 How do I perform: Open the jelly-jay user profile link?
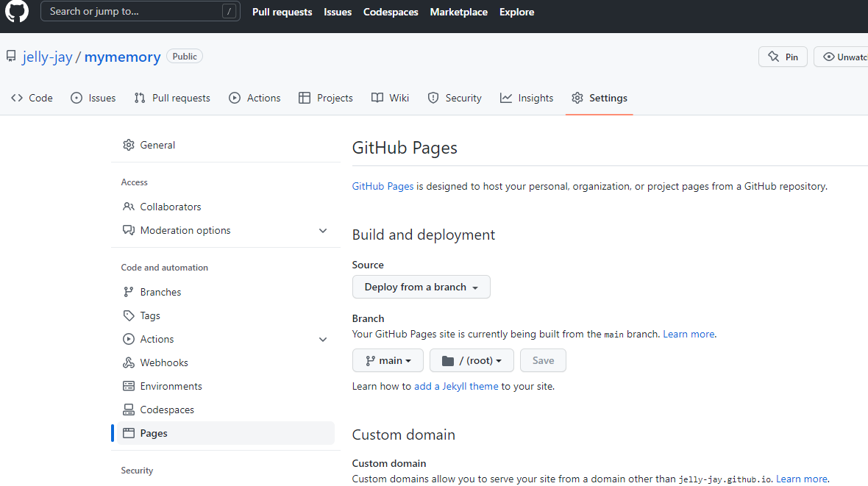(47, 57)
